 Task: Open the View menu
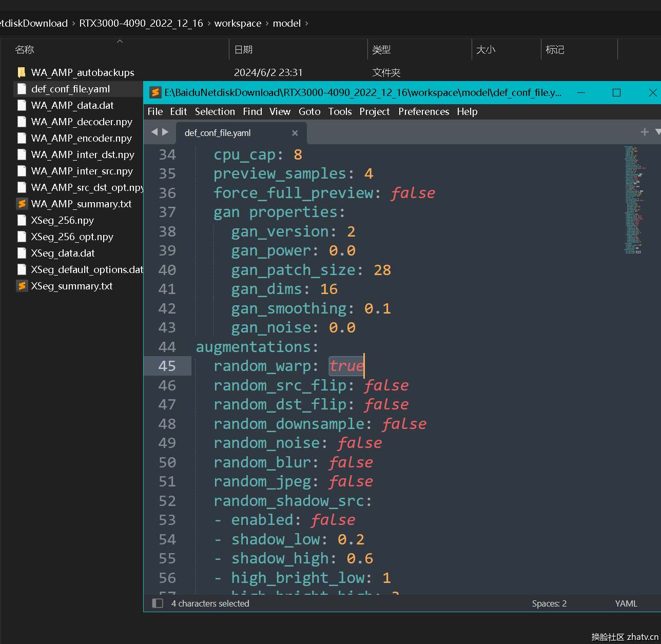click(x=280, y=111)
